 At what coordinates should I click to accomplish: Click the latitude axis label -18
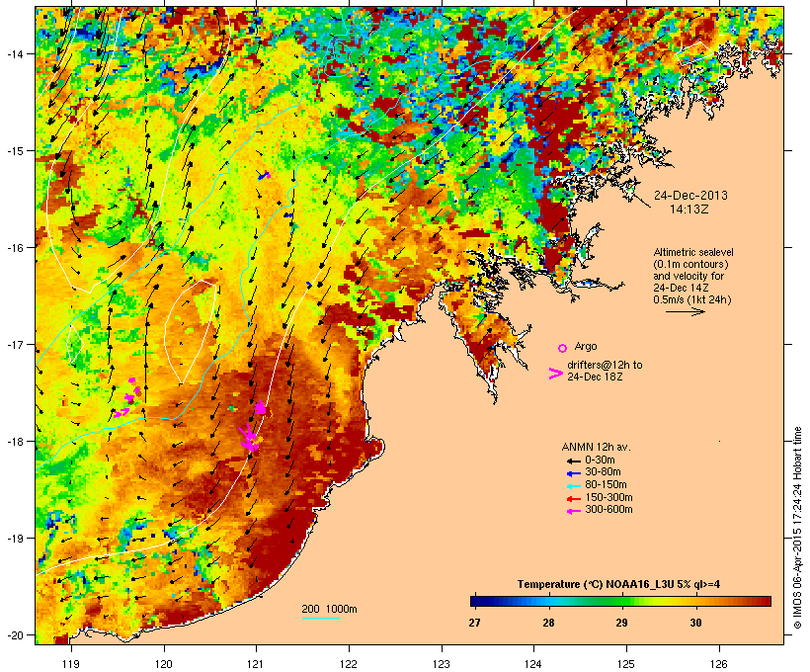(x=14, y=442)
